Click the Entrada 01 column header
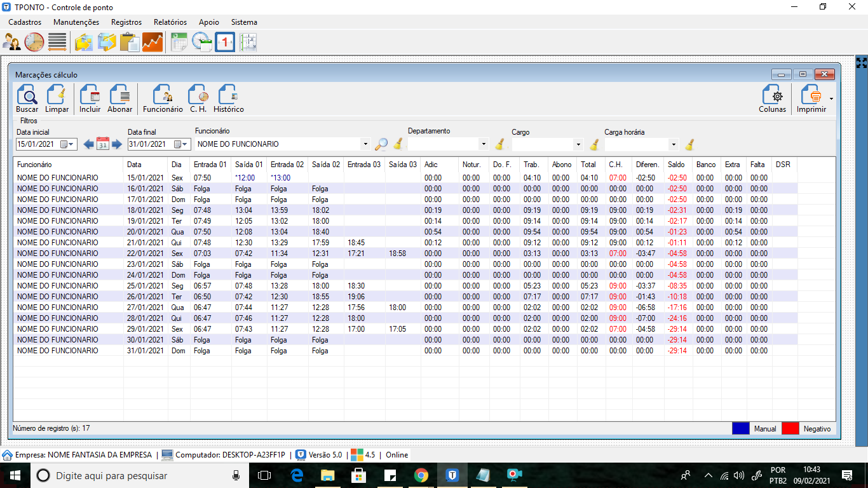The image size is (868, 488). pos(210,165)
